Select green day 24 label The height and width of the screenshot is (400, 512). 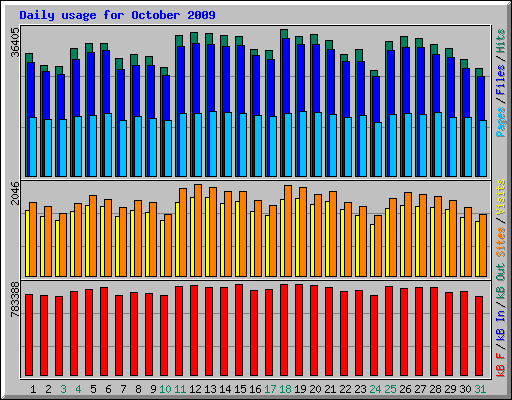375,389
